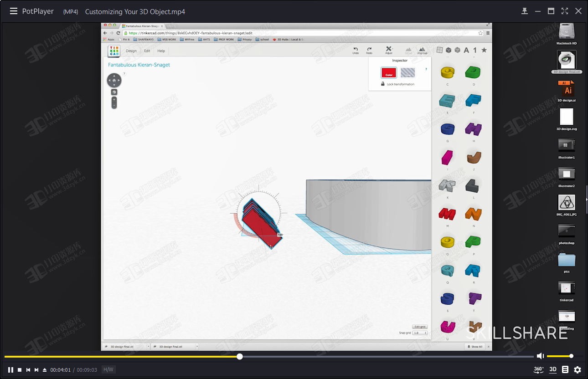588x379 pixels.
Task: Click the Ungroup shapes icon
Action: [422, 50]
